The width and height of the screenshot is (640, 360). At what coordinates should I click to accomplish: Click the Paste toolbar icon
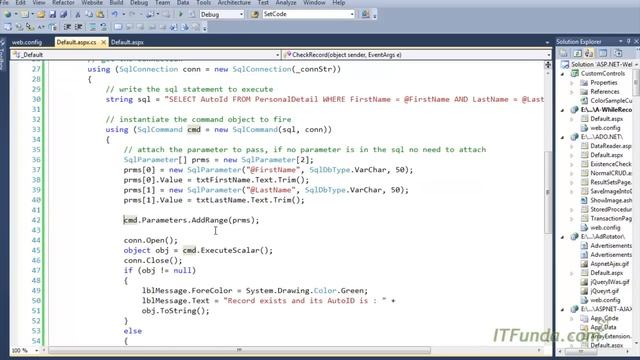point(100,14)
